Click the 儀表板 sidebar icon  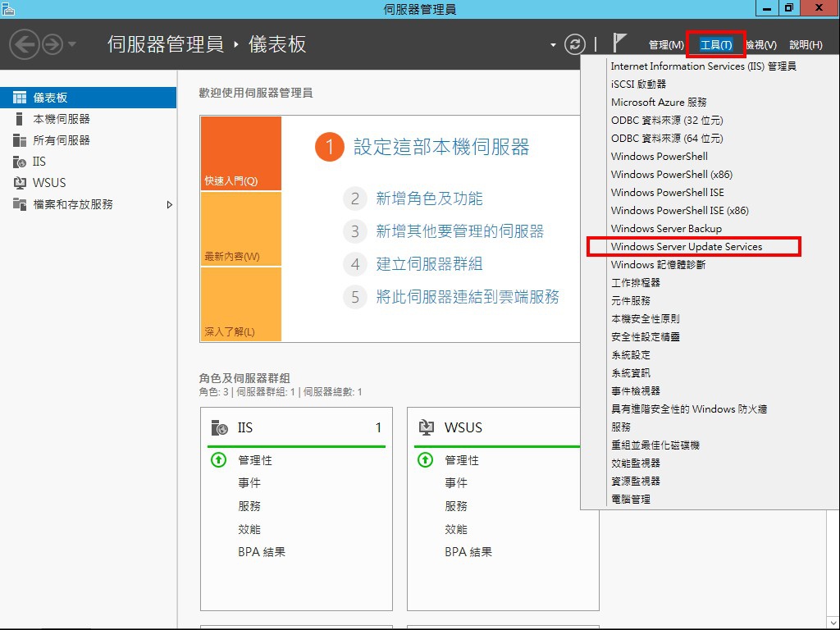[20, 98]
